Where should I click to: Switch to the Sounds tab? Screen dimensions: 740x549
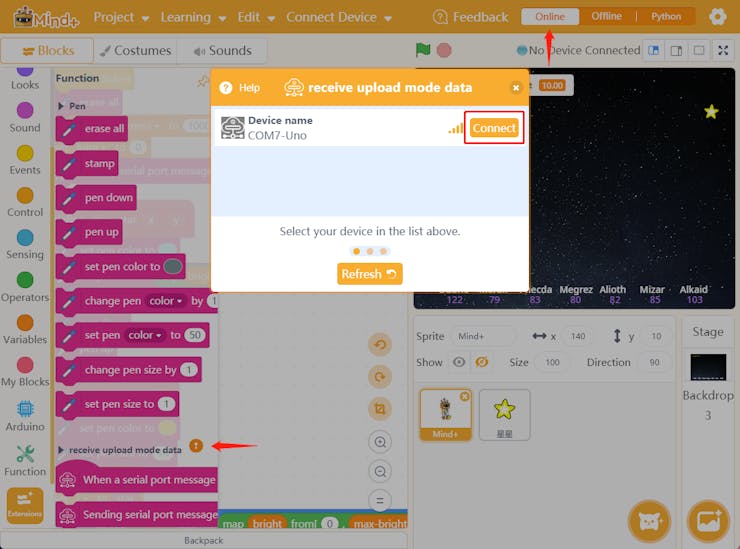click(222, 51)
